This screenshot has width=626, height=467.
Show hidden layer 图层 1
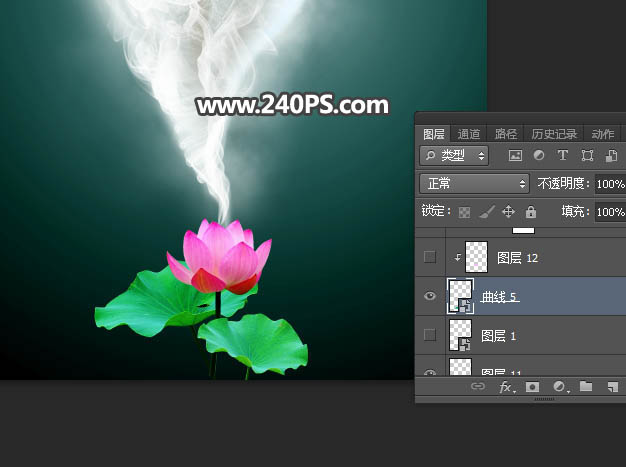click(x=430, y=334)
